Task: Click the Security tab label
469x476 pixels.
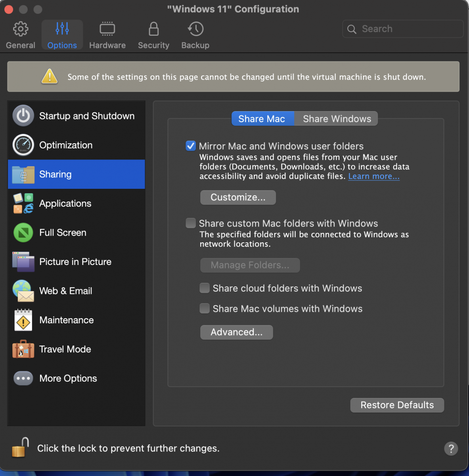Action: 154,45
